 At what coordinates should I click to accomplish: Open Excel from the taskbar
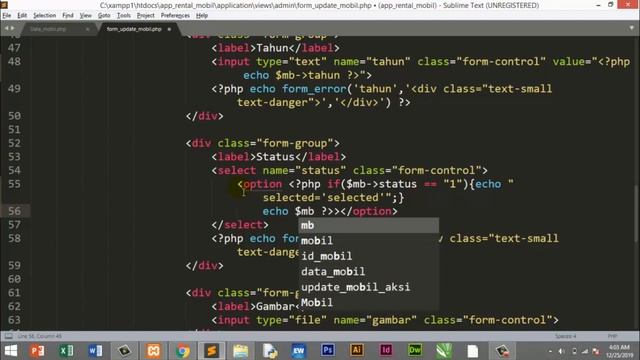[66, 351]
